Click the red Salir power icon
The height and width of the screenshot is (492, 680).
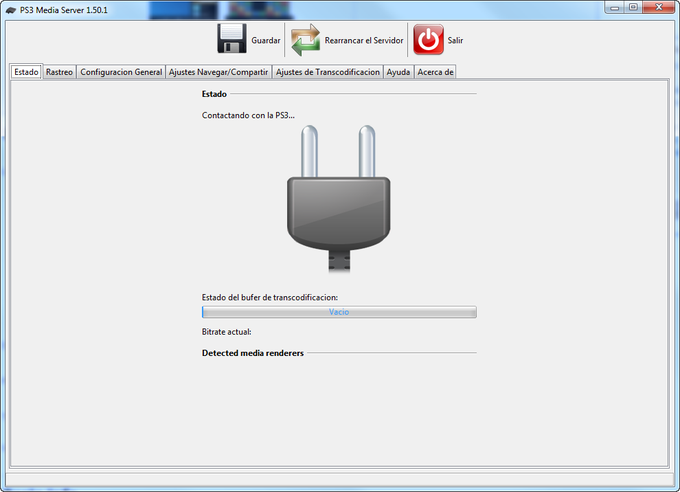[x=428, y=39]
